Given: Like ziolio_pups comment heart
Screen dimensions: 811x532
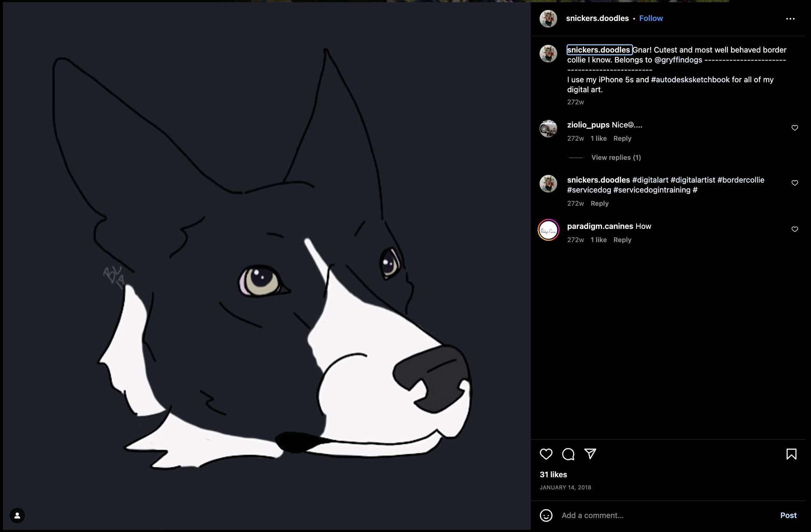Looking at the screenshot, I should point(795,128).
